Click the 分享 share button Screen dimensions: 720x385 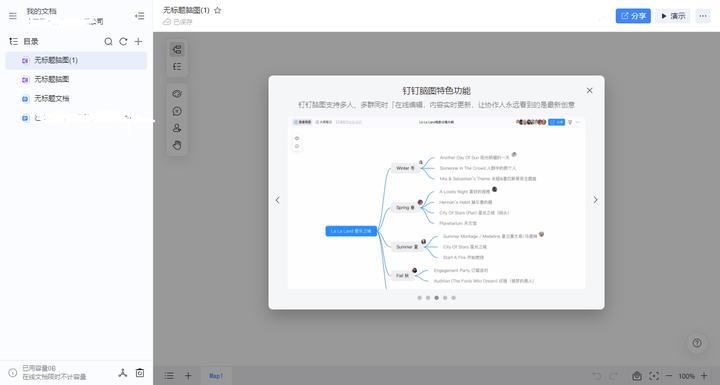633,16
